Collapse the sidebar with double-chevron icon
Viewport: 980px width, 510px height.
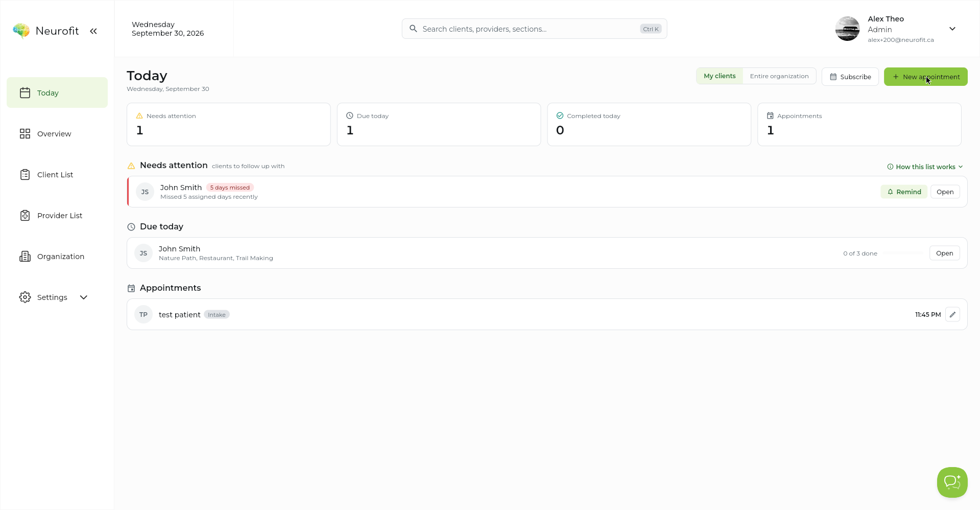point(93,31)
